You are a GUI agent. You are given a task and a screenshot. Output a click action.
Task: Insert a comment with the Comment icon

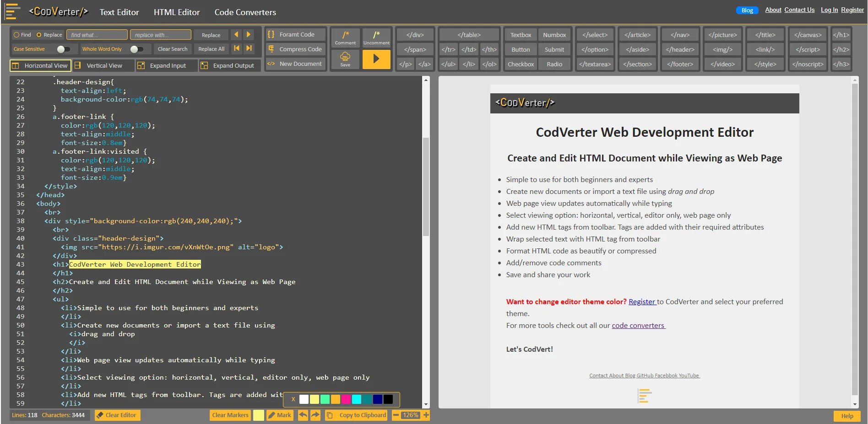tap(345, 37)
